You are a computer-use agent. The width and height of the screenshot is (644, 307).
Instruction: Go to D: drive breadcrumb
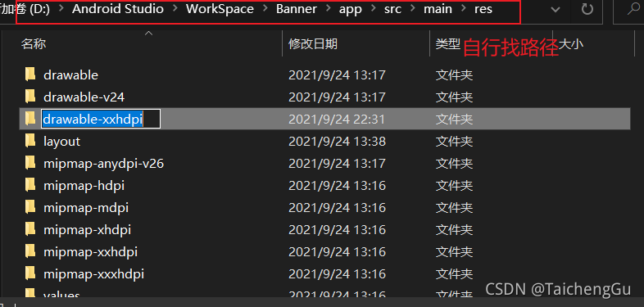tap(25, 9)
